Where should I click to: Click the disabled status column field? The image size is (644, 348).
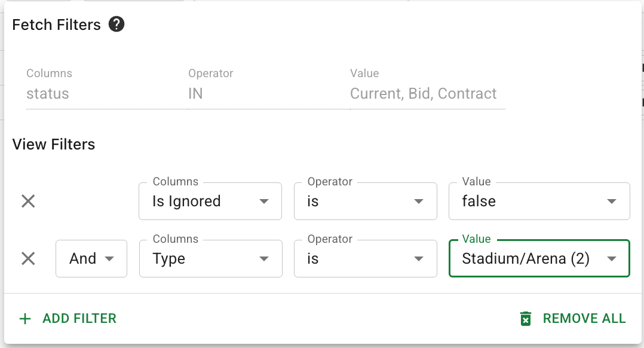pos(107,94)
